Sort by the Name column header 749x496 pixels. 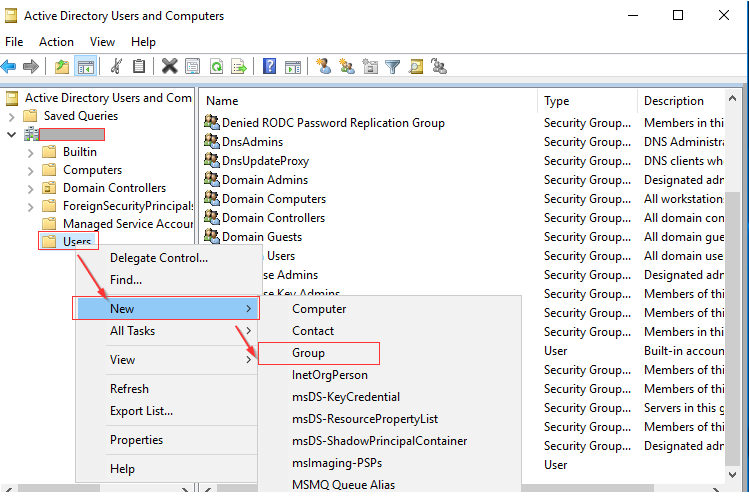pos(368,101)
